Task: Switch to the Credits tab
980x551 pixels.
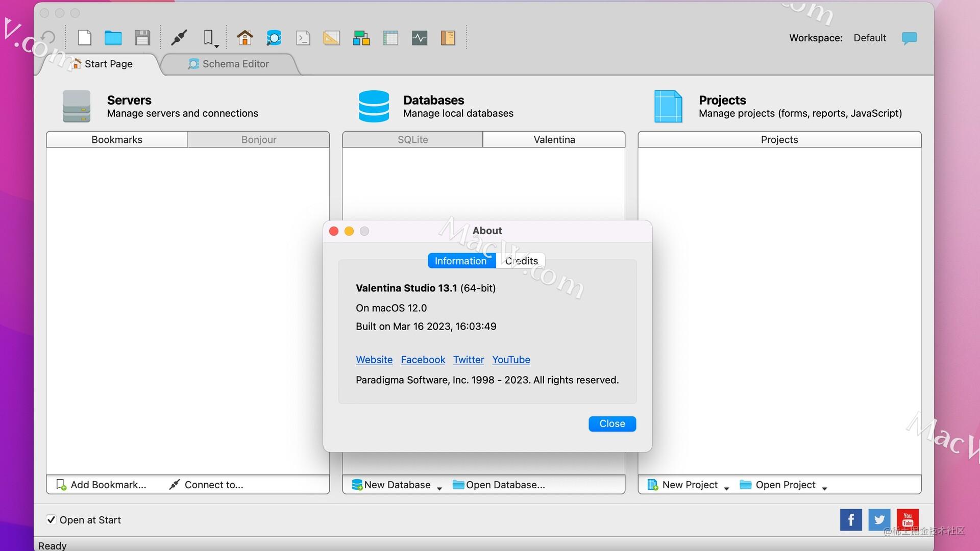Action: [521, 261]
